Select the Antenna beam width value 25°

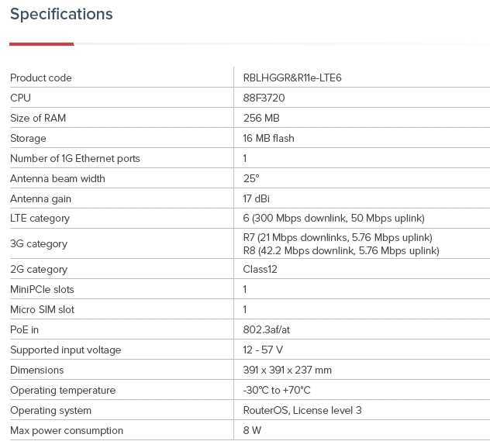pyautogui.click(x=251, y=178)
